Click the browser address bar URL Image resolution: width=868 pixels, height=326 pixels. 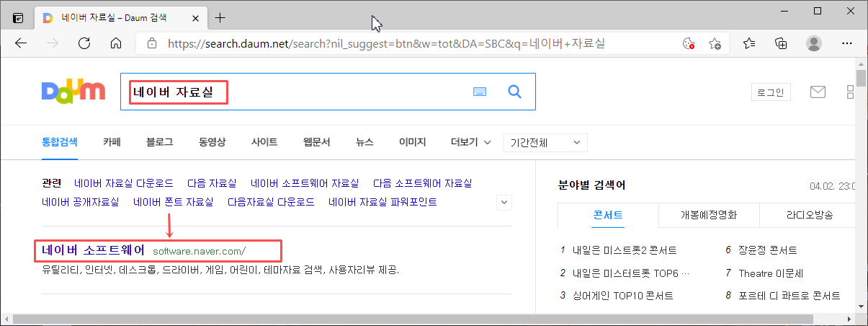point(386,43)
